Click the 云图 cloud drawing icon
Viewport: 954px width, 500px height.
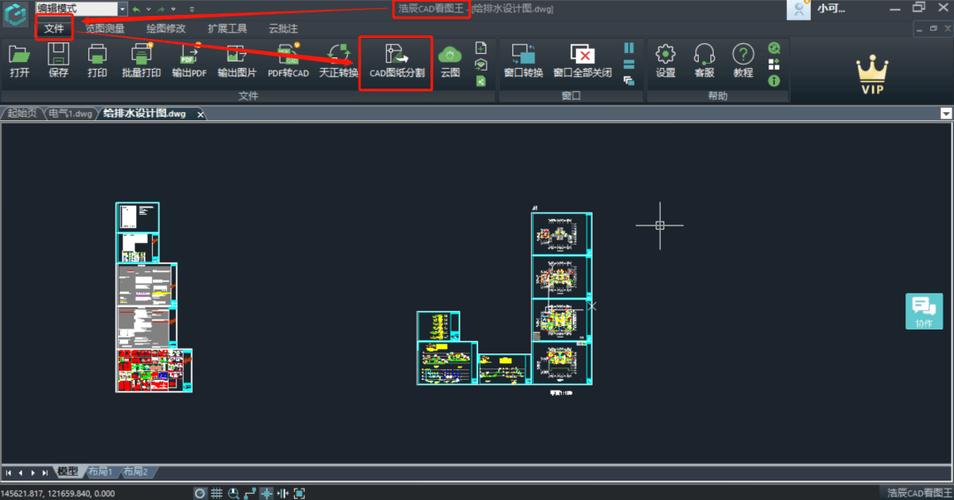coord(450,59)
